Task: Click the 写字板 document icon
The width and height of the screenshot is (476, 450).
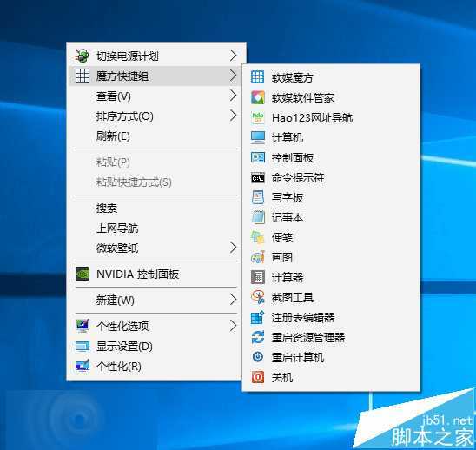Action: [x=257, y=198]
